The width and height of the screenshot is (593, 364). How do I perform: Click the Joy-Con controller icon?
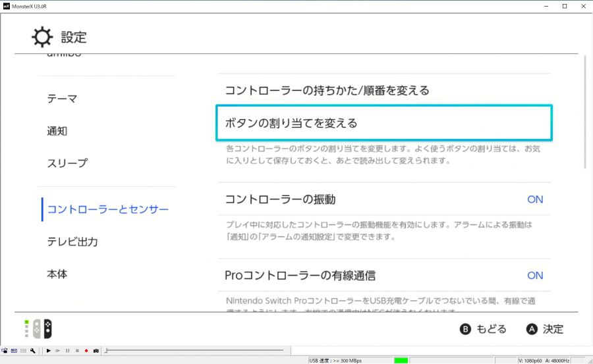tap(42, 329)
